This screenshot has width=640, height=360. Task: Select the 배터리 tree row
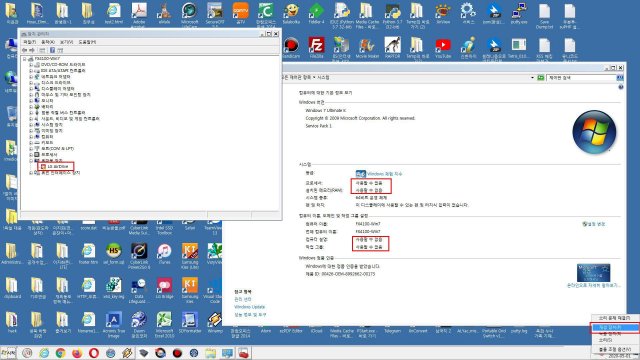tap(44, 107)
